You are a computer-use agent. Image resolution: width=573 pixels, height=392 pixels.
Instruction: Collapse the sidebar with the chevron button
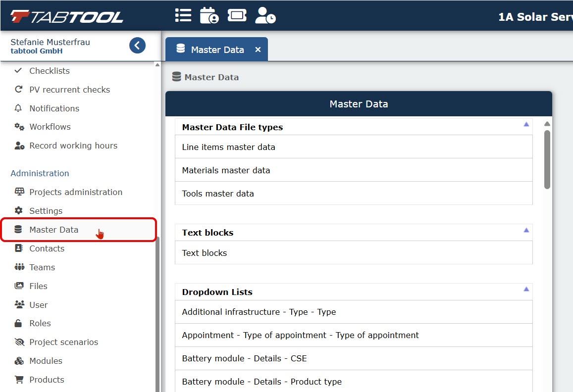pyautogui.click(x=137, y=46)
